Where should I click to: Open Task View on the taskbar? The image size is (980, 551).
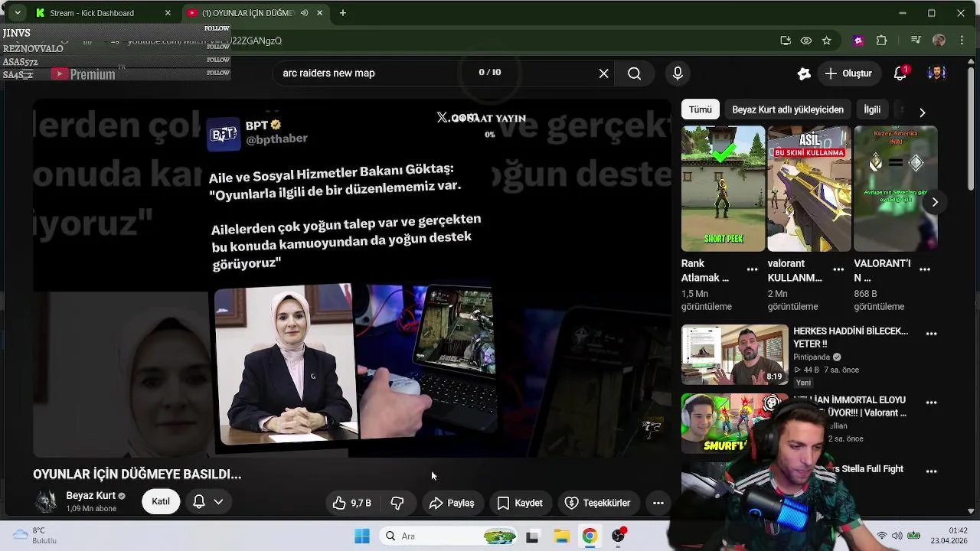click(532, 536)
